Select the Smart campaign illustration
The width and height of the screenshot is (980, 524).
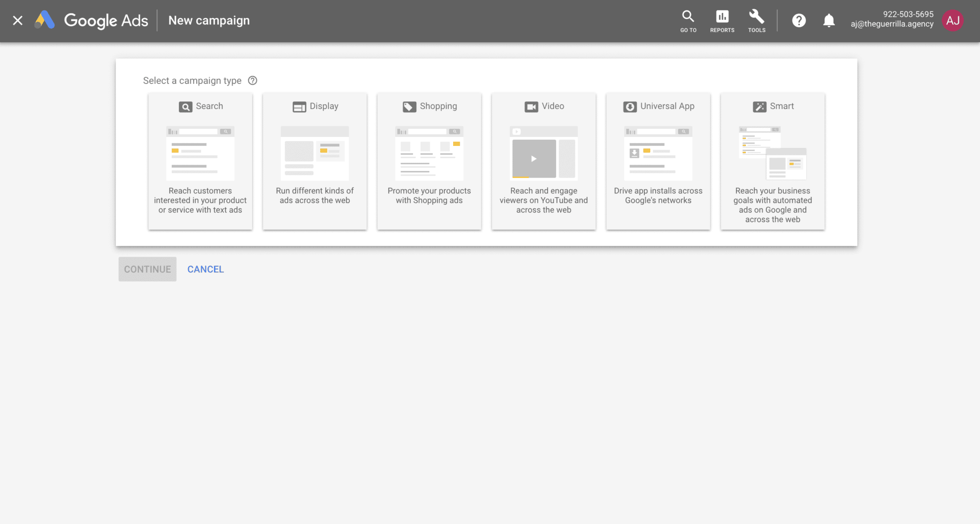pos(773,153)
